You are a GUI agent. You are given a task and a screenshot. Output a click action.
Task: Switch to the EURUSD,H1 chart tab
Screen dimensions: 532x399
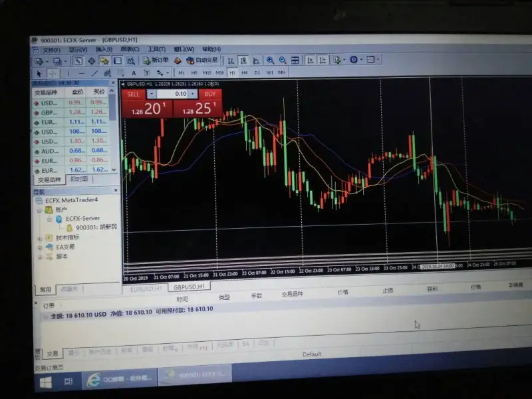pos(146,288)
